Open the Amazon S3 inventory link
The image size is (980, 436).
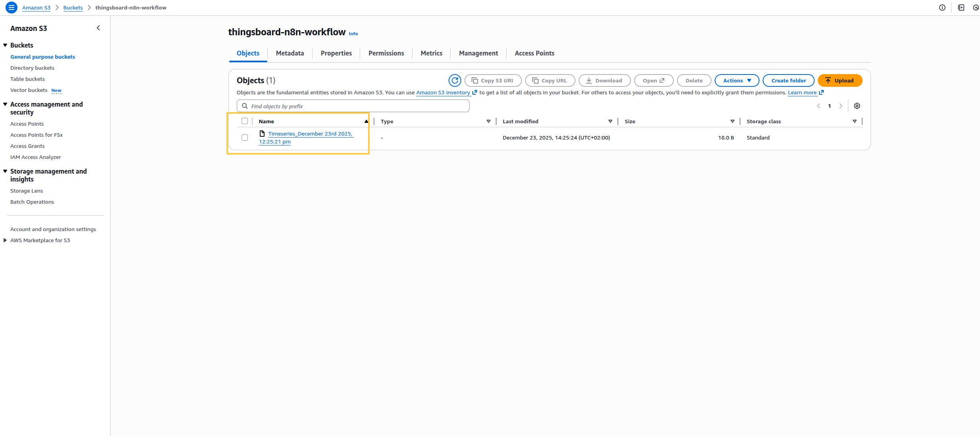pos(443,93)
